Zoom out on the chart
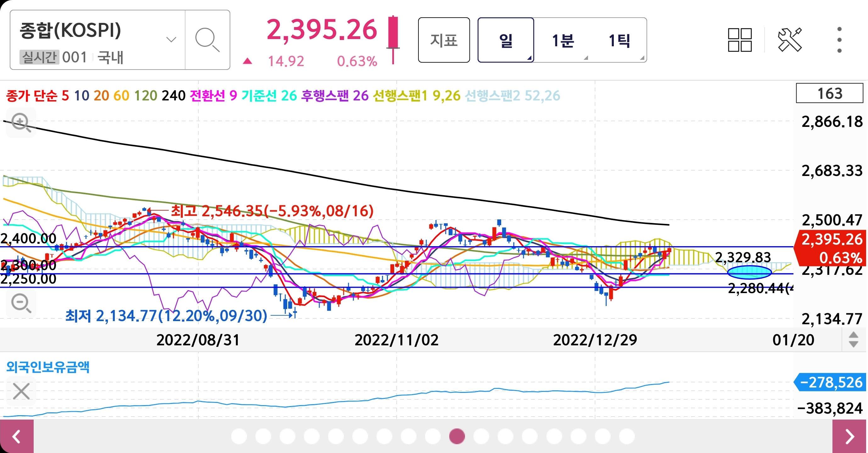 [x=21, y=303]
